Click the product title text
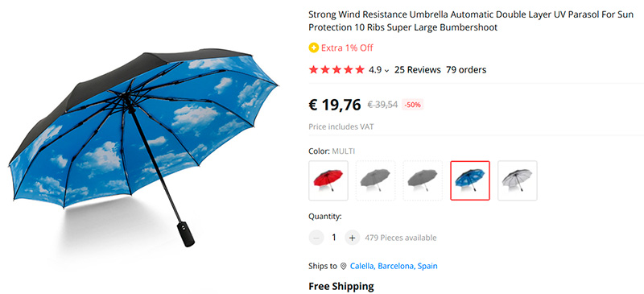 [470, 22]
